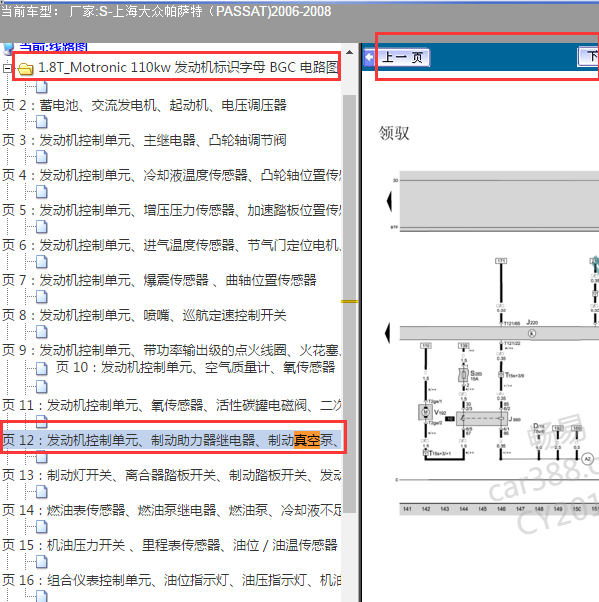599x602 pixels.
Task: Open 页 9：带功率输出级的点火线圈 entry
Action: [x=172, y=350]
